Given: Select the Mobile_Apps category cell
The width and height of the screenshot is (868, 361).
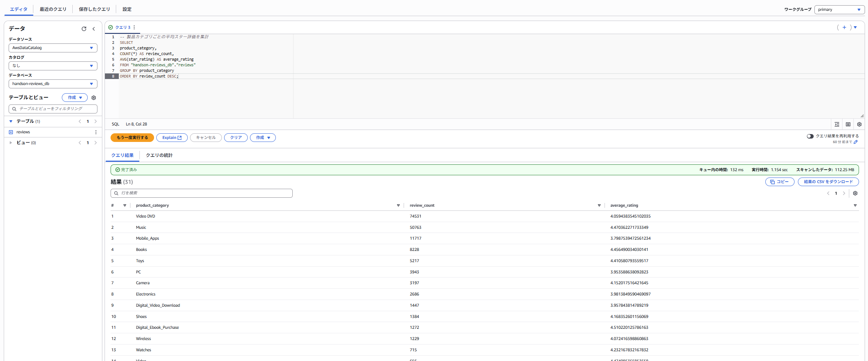Looking at the screenshot, I should [147, 239].
